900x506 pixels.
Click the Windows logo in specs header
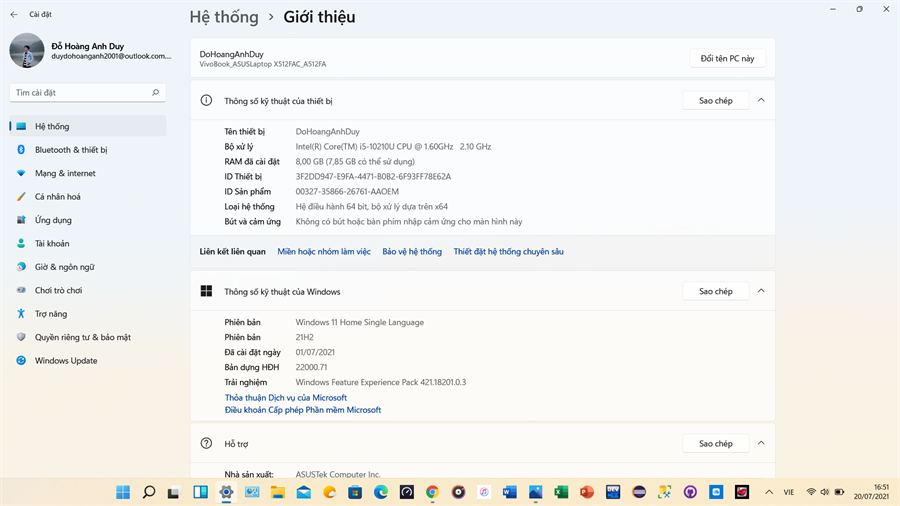coord(206,291)
